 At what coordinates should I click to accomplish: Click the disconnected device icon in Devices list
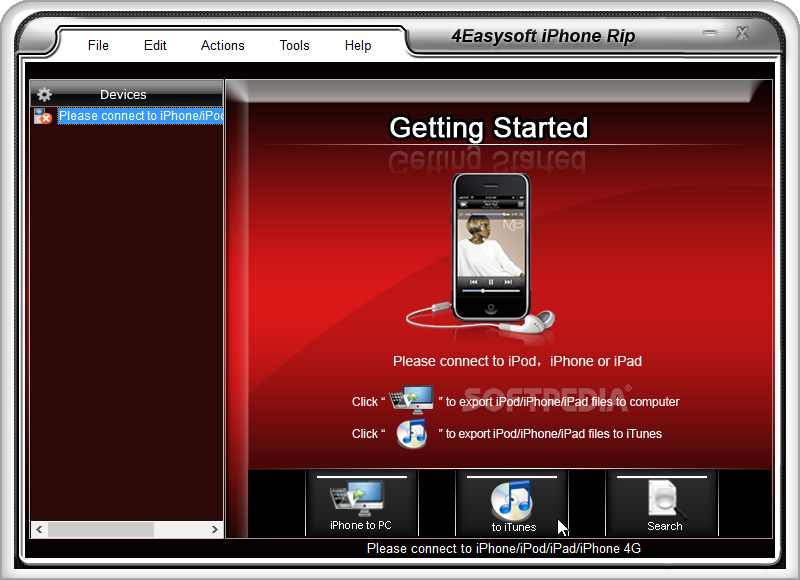pyautogui.click(x=43, y=116)
